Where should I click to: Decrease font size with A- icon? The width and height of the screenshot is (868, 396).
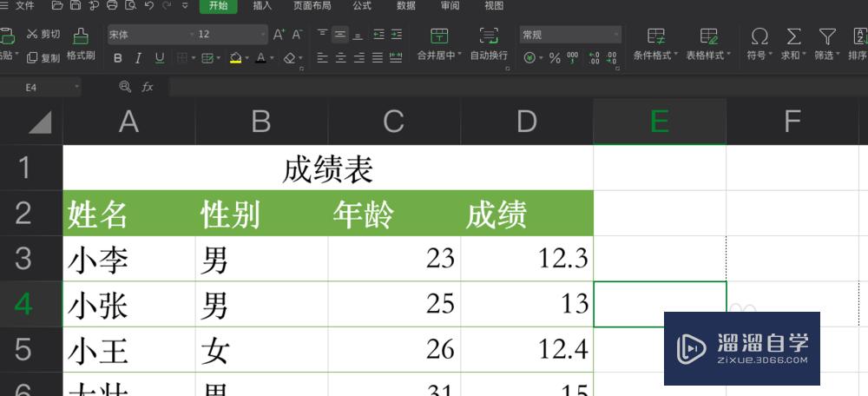(x=297, y=35)
